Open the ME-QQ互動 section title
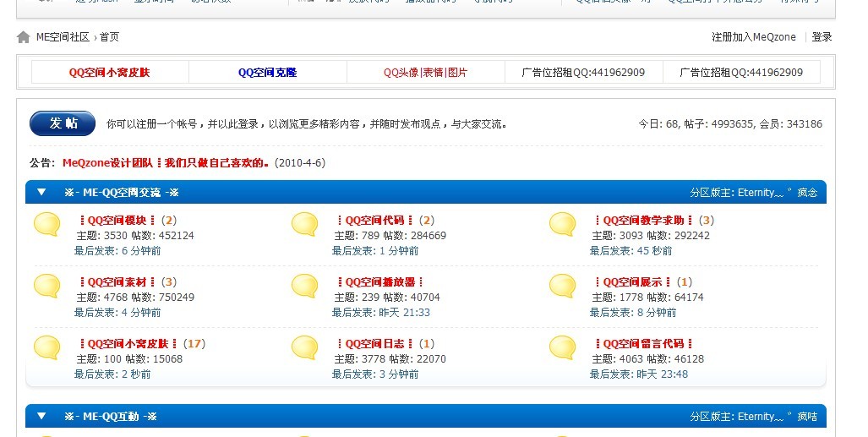868x437 pixels. point(111,417)
